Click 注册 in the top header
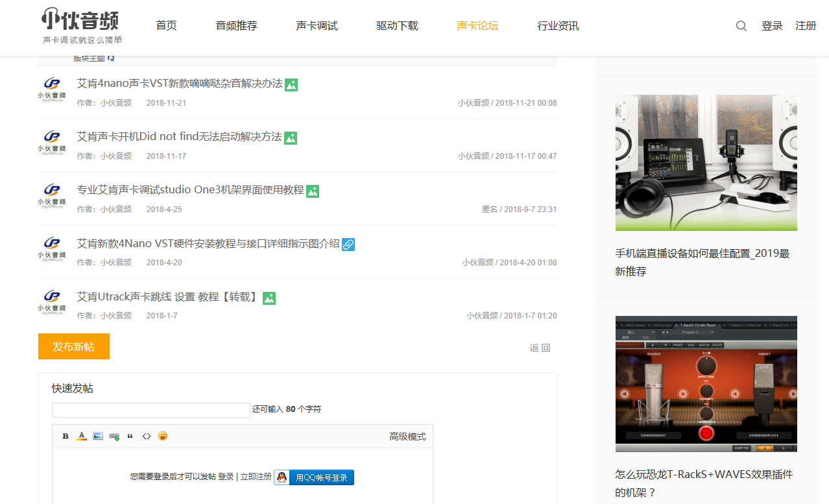This screenshot has width=829, height=504. pyautogui.click(x=806, y=26)
